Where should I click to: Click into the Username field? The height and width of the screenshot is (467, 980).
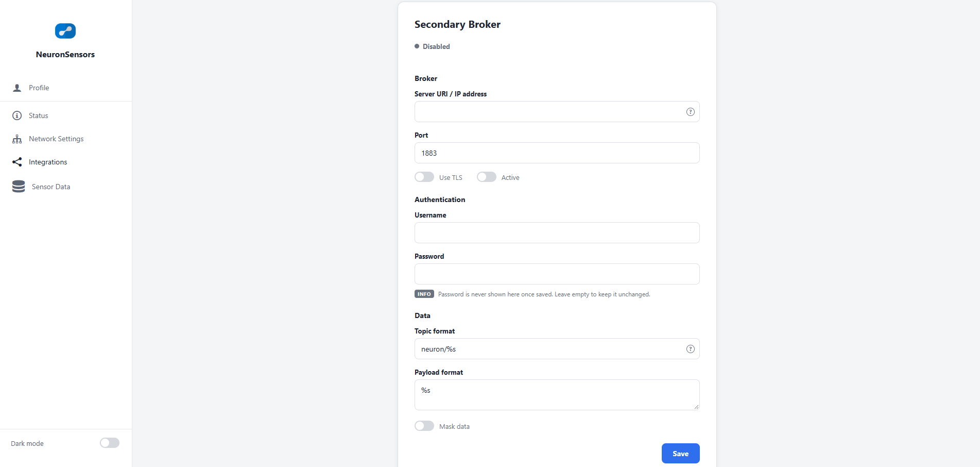[557, 233]
